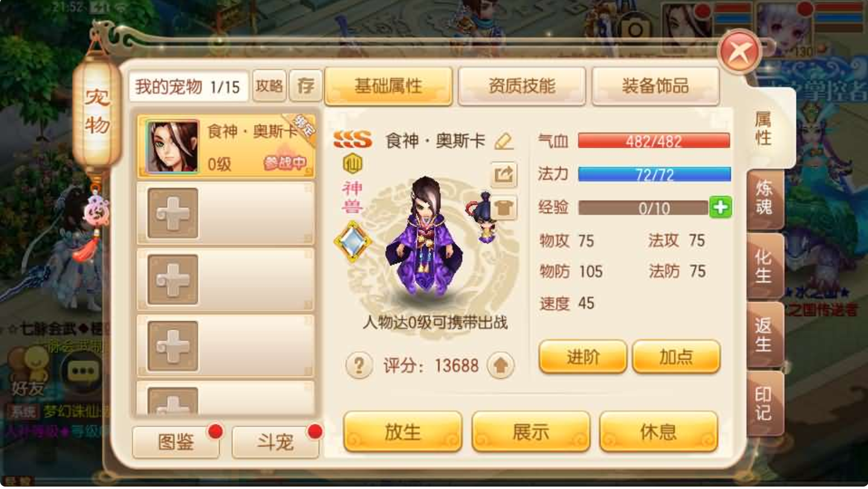Click the 气血 health bar
Image resolution: width=868 pixels, height=489 pixels.
coord(654,141)
